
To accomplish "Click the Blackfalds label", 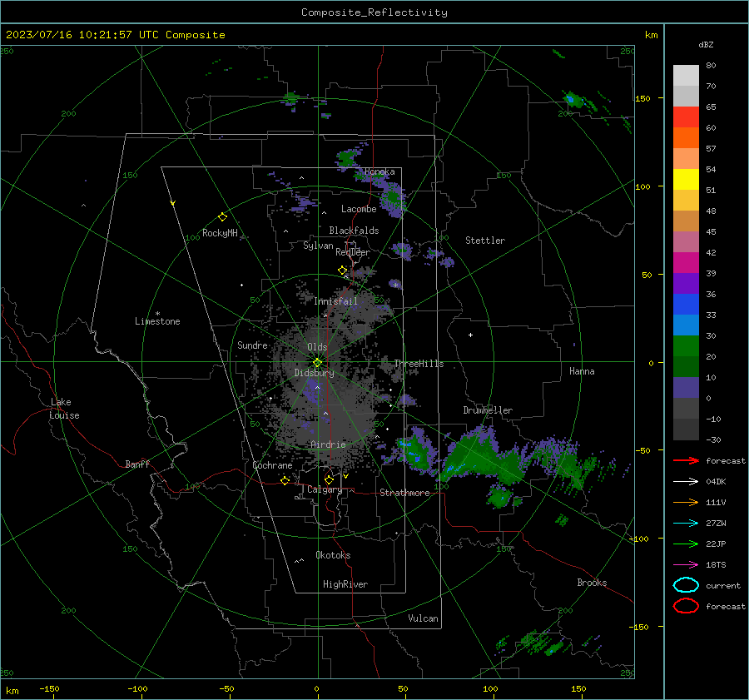I will 354,231.
